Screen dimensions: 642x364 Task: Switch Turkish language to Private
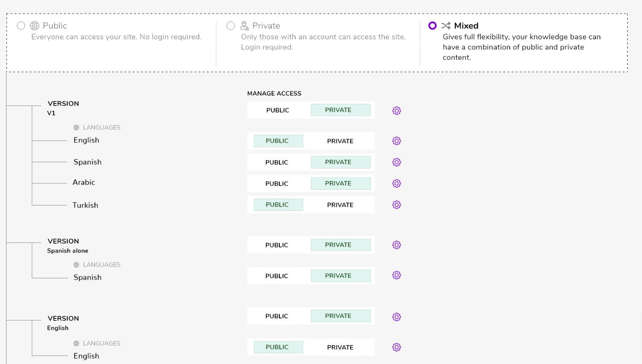coord(340,205)
